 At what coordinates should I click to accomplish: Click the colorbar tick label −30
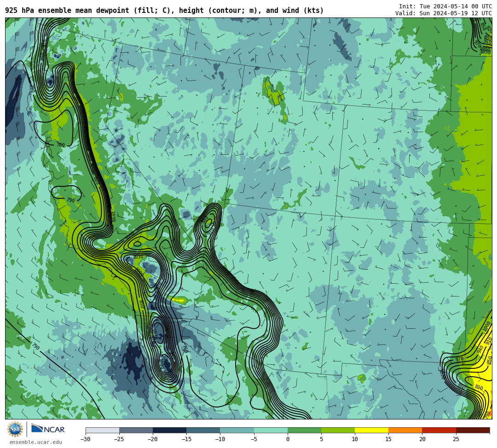click(86, 439)
